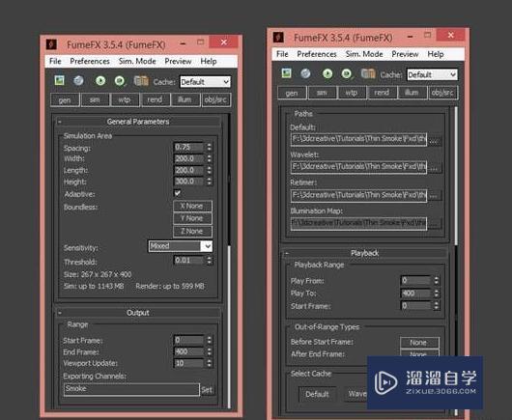The height and width of the screenshot is (420, 512).
Task: Open File menu in right FumeFX window
Action: pos(282,54)
